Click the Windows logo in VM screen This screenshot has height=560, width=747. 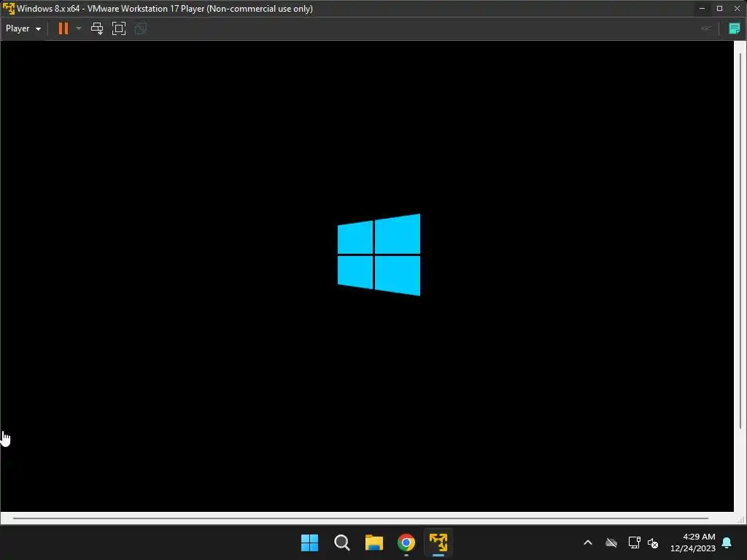(x=379, y=254)
